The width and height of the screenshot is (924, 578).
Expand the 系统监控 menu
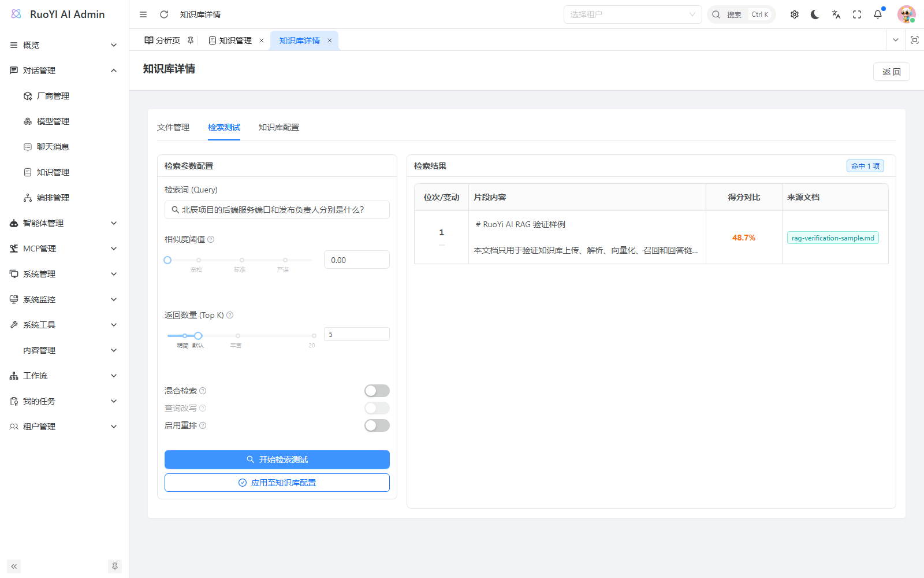64,299
